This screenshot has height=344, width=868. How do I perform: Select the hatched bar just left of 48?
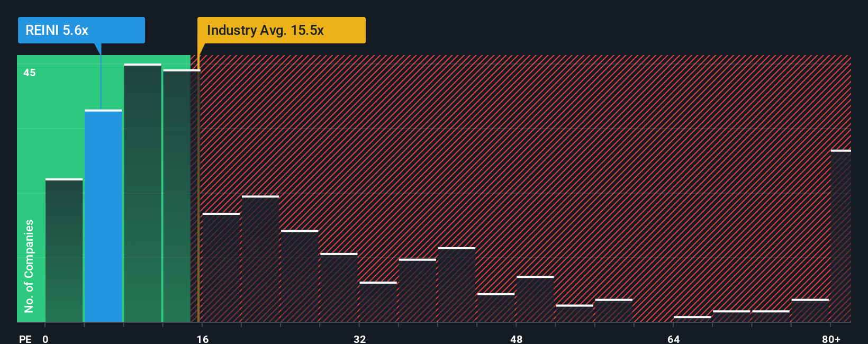pos(496,307)
